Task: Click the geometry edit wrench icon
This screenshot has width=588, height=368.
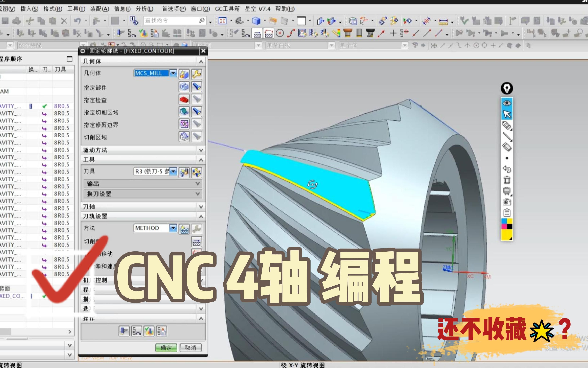Action: pos(196,74)
